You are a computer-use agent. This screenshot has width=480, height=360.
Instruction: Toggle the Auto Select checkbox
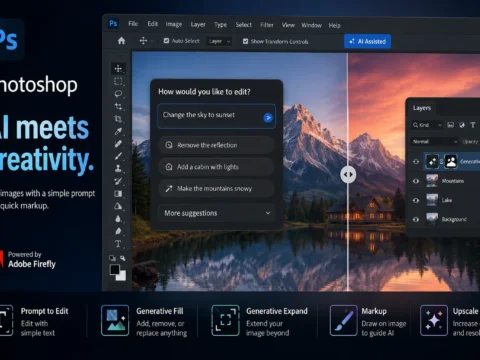point(166,41)
